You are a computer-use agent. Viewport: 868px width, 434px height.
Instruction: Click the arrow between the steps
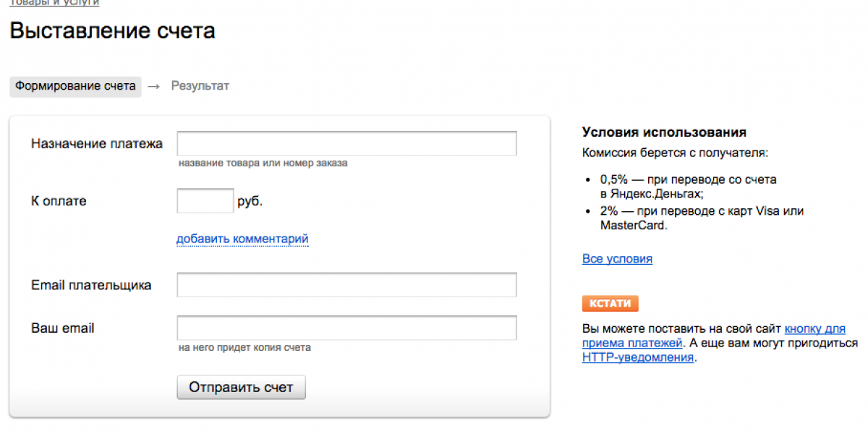tap(153, 86)
